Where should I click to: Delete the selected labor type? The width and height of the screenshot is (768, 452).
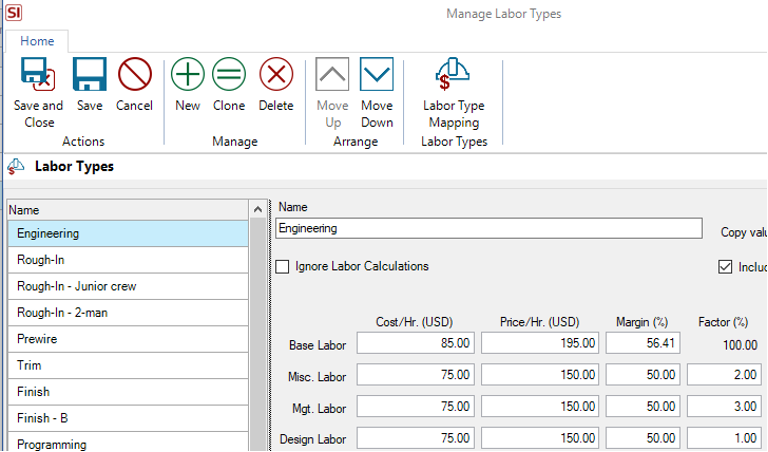point(276,74)
